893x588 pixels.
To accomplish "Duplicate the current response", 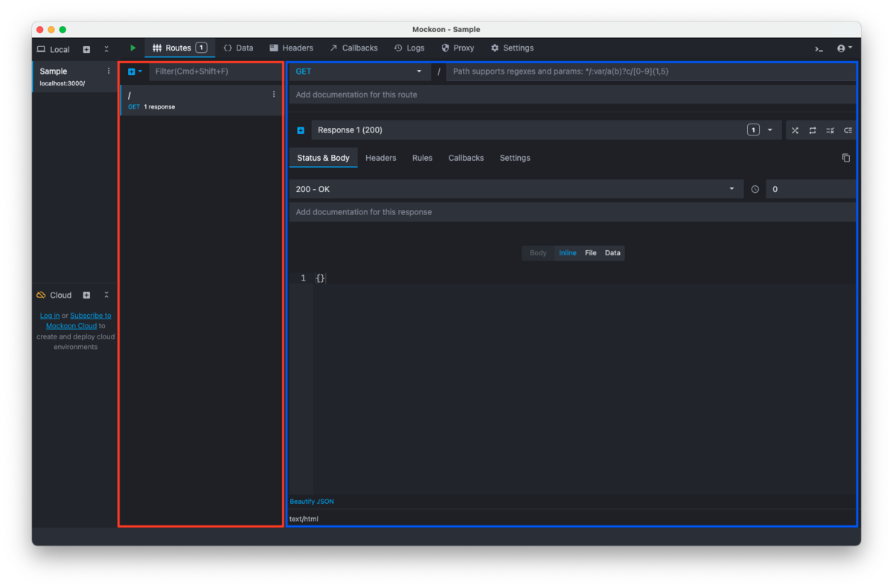I will tap(846, 158).
